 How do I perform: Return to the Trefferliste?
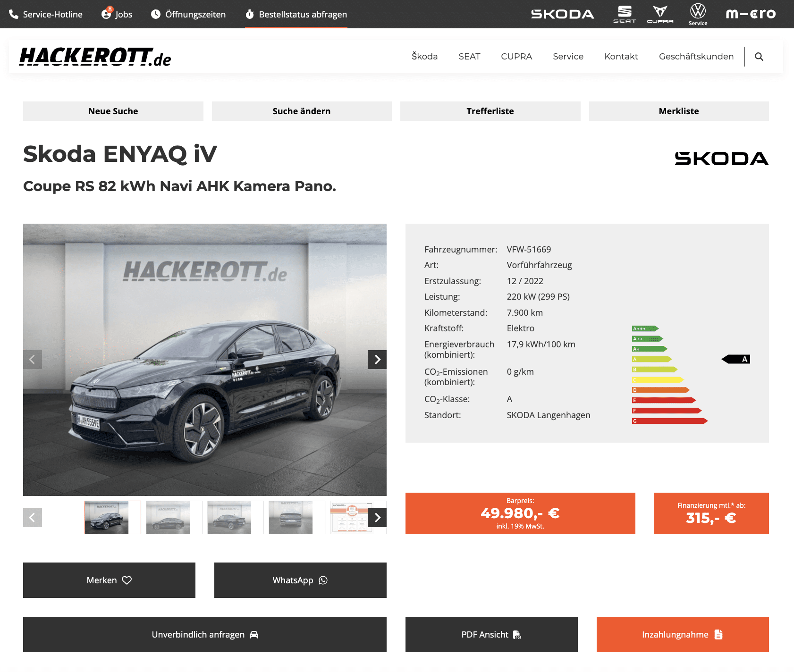[490, 111]
